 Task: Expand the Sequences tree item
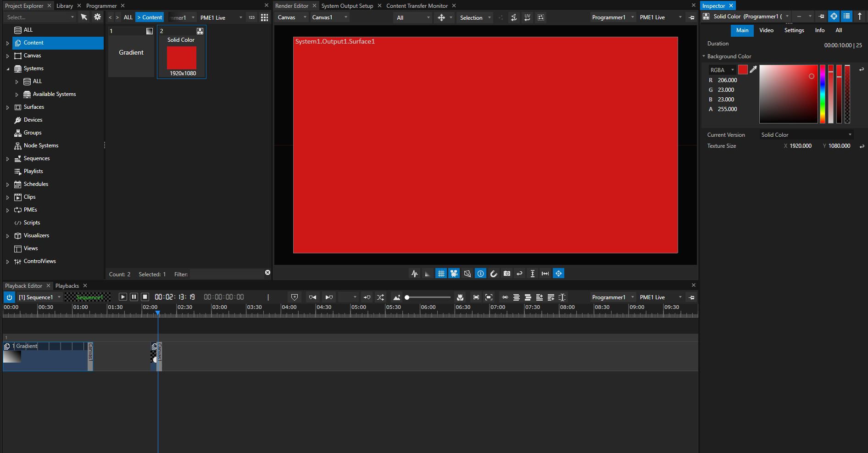8,158
